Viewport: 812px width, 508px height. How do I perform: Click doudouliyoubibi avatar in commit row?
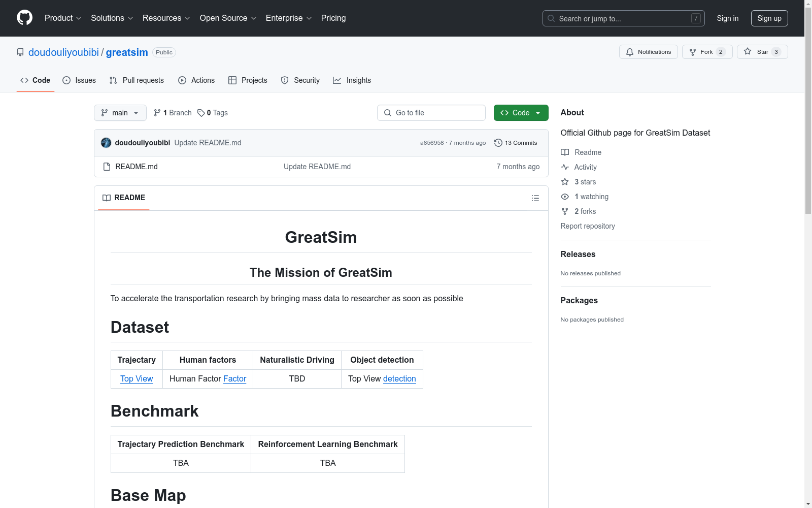click(106, 143)
